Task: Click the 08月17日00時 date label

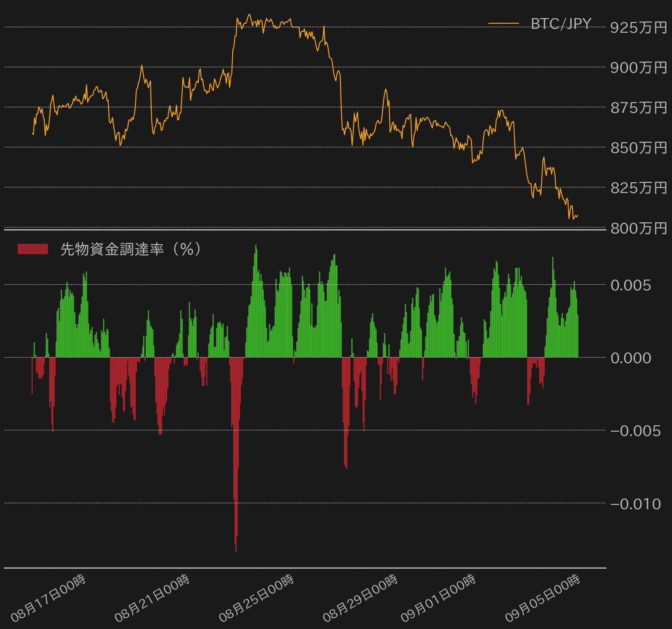Action: (48, 599)
